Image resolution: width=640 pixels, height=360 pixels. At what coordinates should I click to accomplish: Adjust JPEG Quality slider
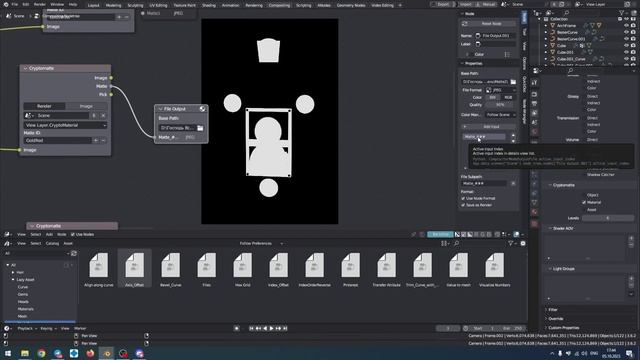500,105
